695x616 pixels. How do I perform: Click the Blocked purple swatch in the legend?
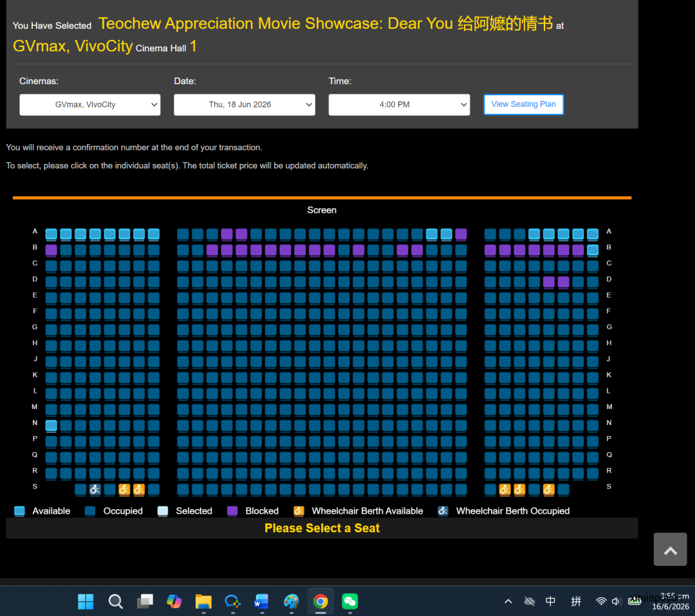pos(232,511)
